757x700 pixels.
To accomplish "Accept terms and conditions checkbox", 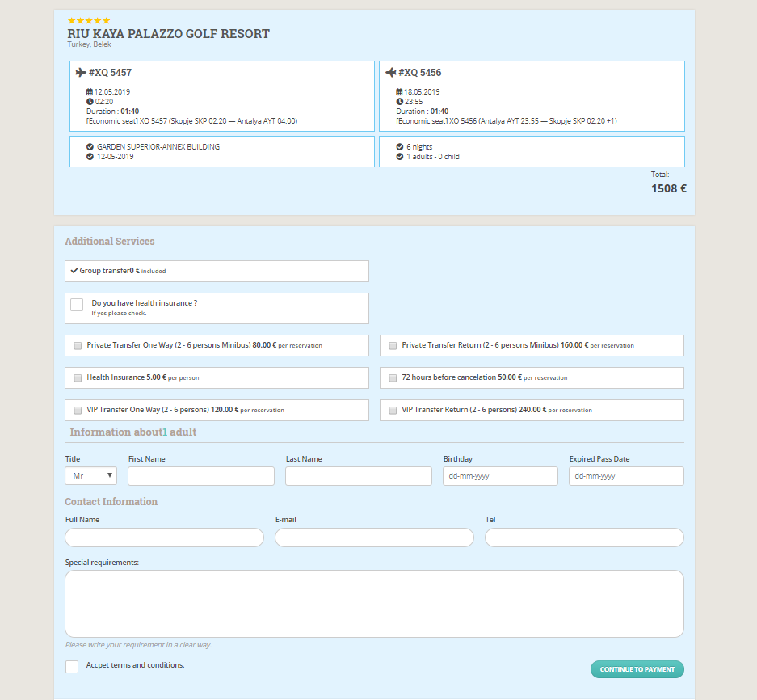I will [x=72, y=666].
